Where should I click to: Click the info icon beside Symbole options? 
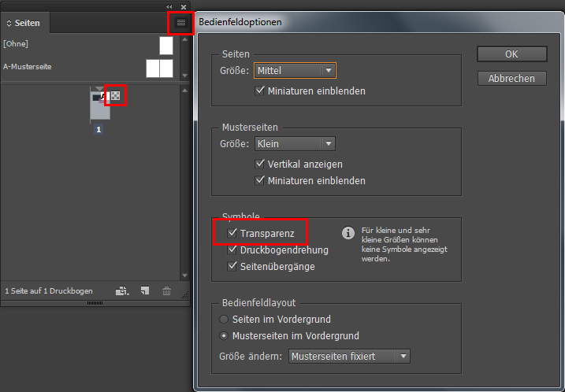click(347, 233)
